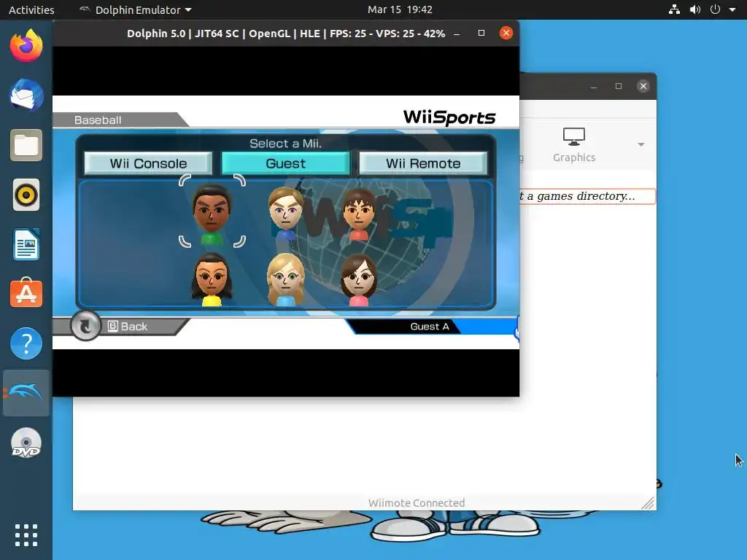Open Rhythmbox music player

pos(26,195)
